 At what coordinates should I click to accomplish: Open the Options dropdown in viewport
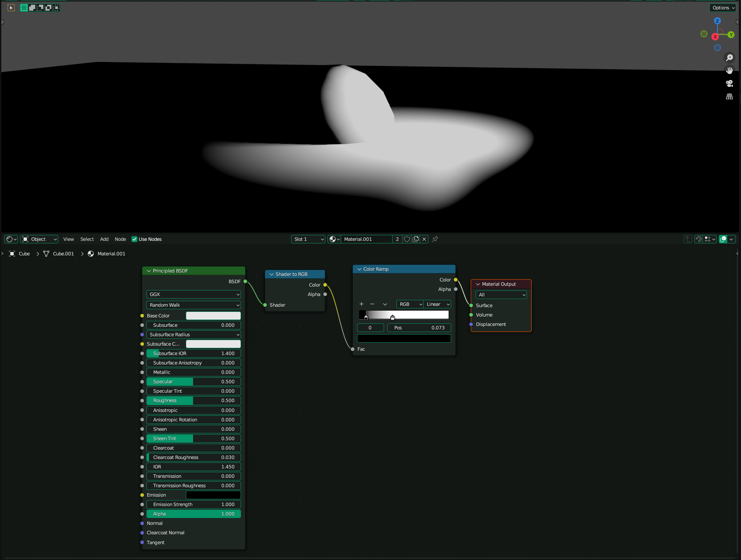point(723,8)
